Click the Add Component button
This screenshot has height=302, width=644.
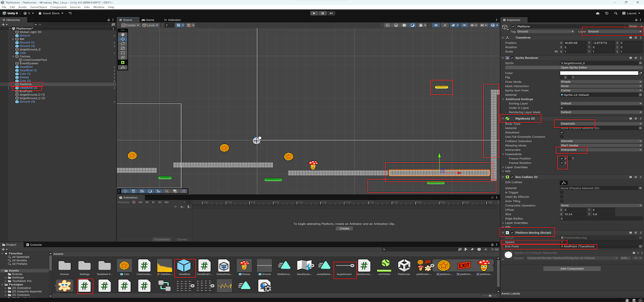[572, 269]
